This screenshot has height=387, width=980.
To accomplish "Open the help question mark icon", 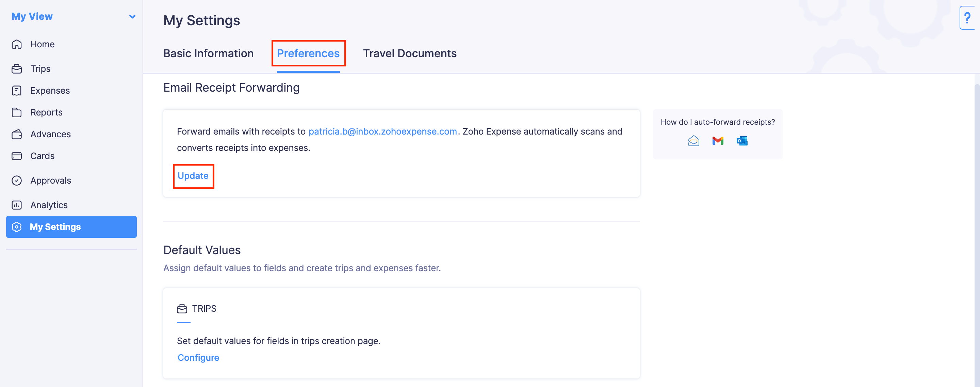I will [968, 17].
